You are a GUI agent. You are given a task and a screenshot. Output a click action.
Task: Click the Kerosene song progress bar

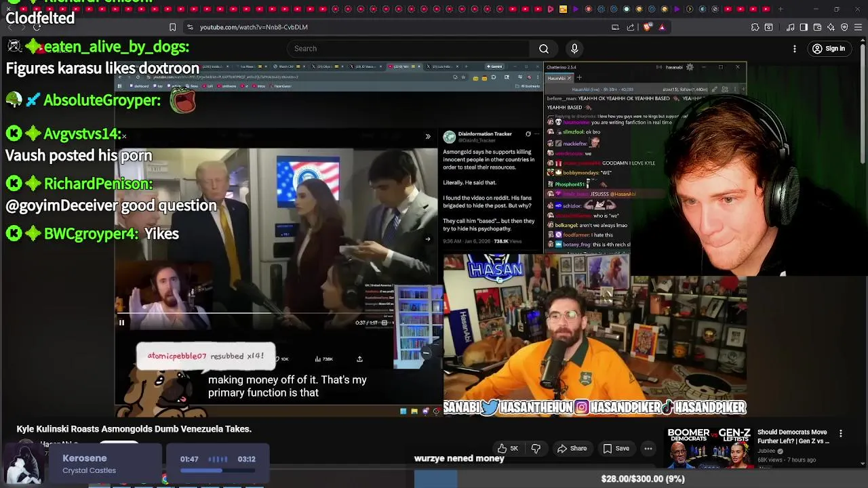pyautogui.click(x=217, y=470)
